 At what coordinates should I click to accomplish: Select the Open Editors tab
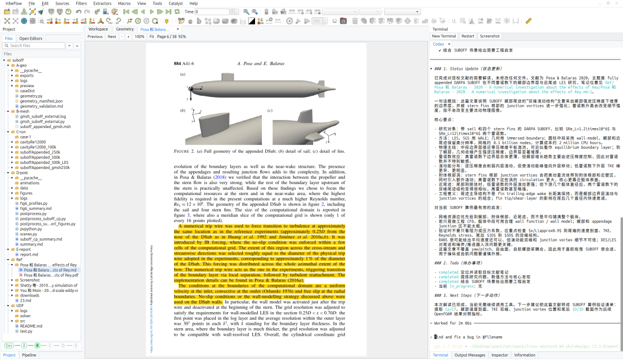click(x=31, y=39)
